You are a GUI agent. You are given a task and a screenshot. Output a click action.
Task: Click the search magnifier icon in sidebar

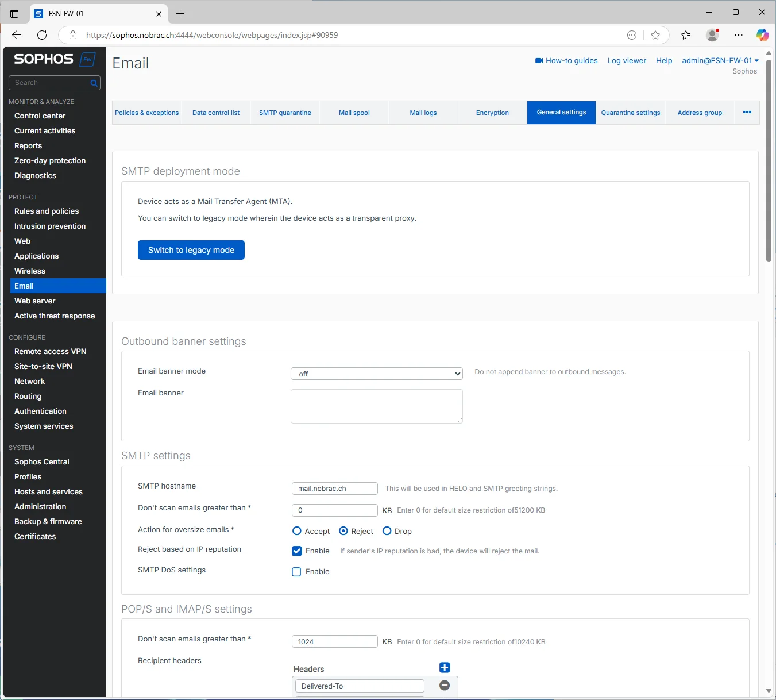[x=94, y=83]
